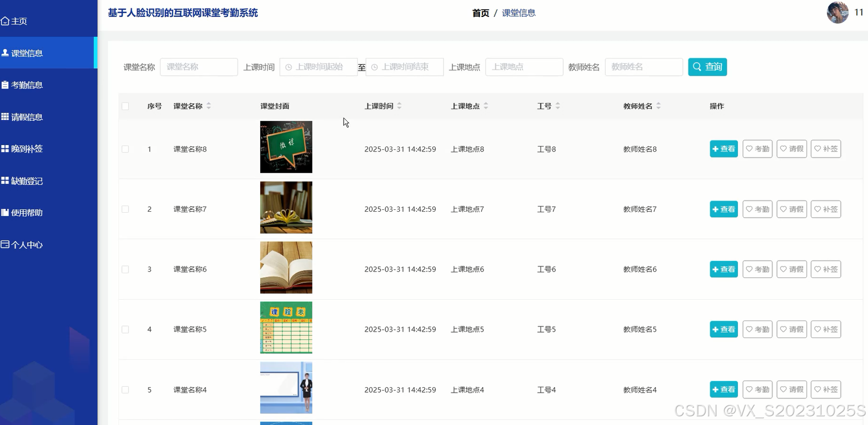Screen dimensions: 868x425
Task: Open teacher cover image of 课堂名称4
Action: click(x=286, y=388)
